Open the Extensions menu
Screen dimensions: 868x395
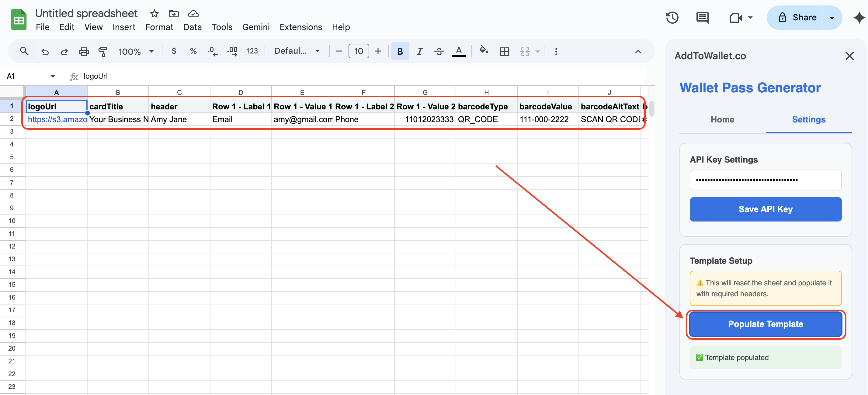click(300, 27)
